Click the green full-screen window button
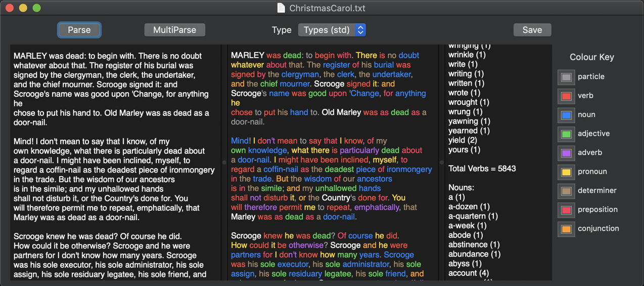Viewport: 644px width, 286px height. click(x=36, y=8)
